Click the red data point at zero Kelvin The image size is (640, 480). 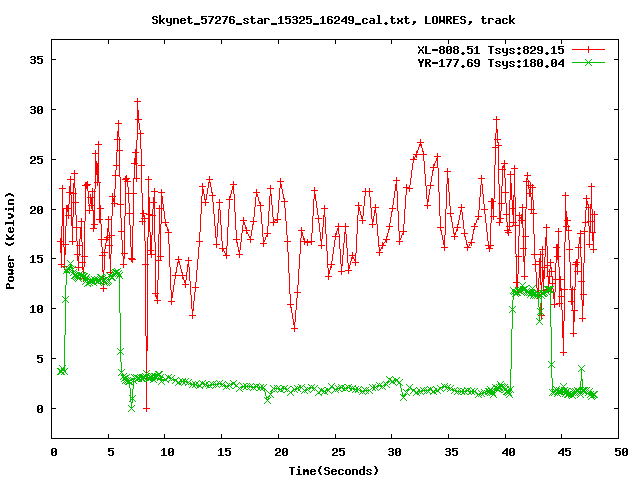pyautogui.click(x=147, y=408)
